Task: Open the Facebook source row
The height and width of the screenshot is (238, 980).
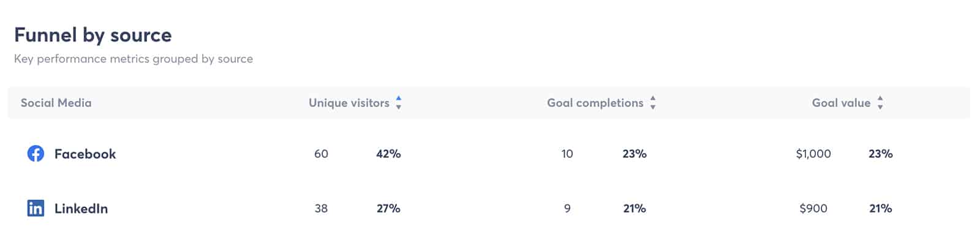Action: 489,154
